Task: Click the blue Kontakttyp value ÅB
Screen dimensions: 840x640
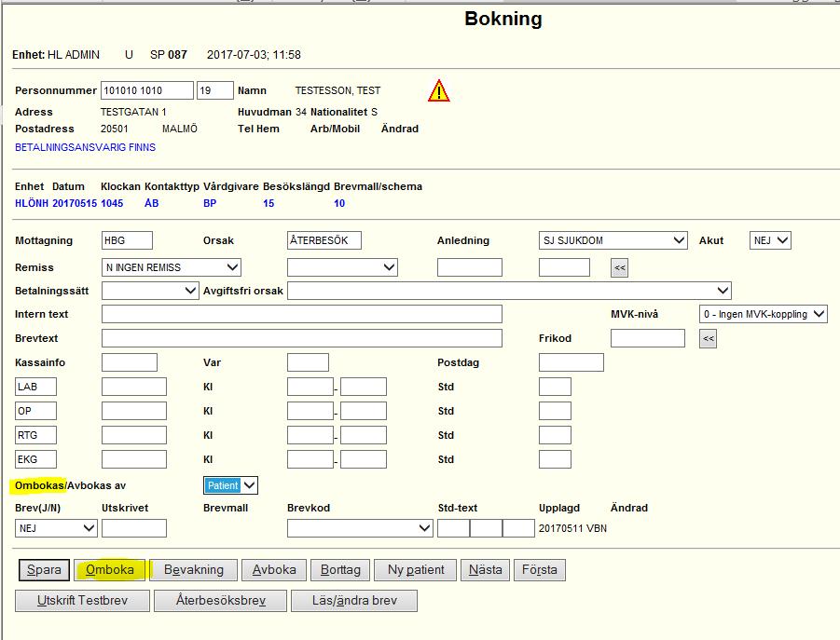Action: pyautogui.click(x=152, y=203)
